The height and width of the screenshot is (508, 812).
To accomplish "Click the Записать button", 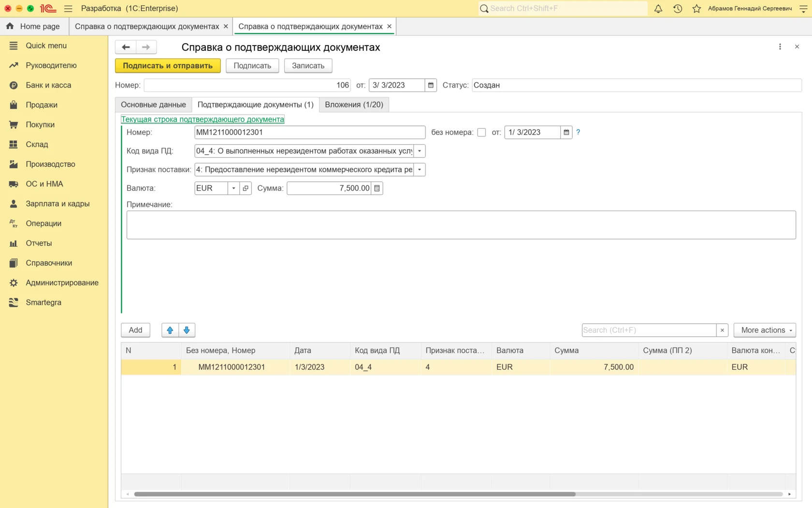I will (308, 66).
